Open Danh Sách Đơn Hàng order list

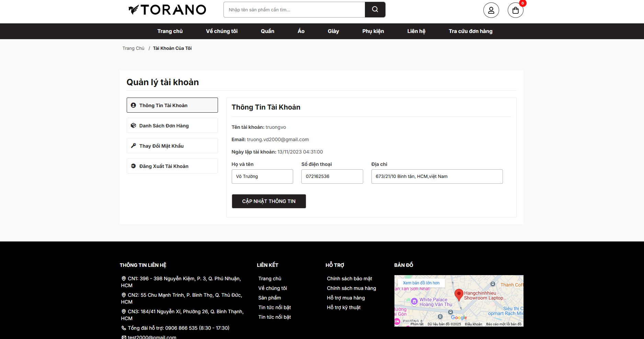click(x=172, y=125)
